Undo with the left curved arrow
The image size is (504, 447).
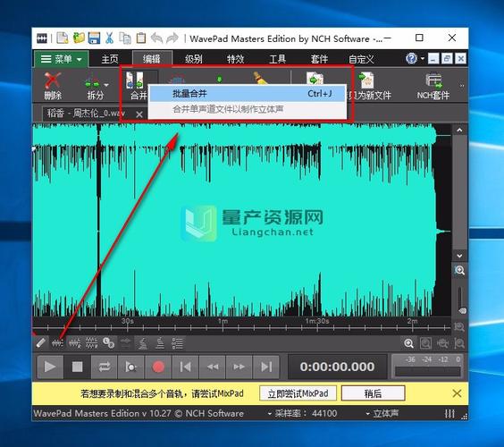coord(157,38)
